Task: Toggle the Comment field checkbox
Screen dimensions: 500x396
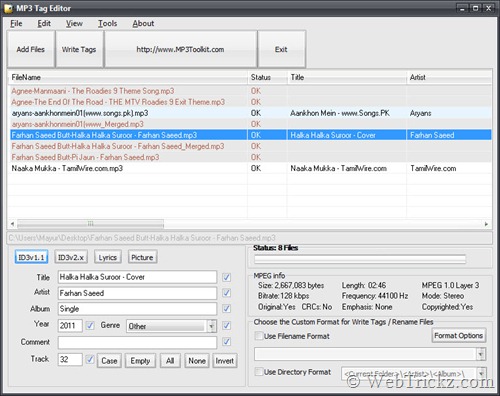Action: [227, 342]
